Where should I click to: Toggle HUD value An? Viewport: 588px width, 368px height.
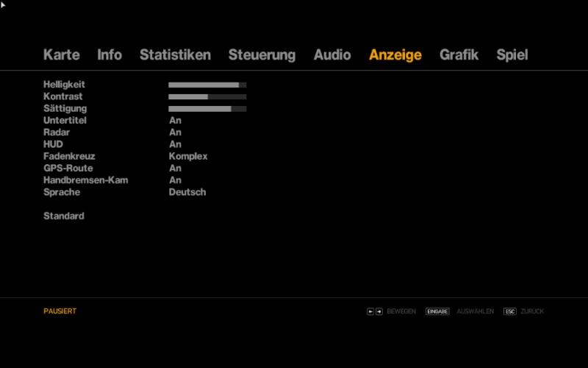click(x=175, y=144)
